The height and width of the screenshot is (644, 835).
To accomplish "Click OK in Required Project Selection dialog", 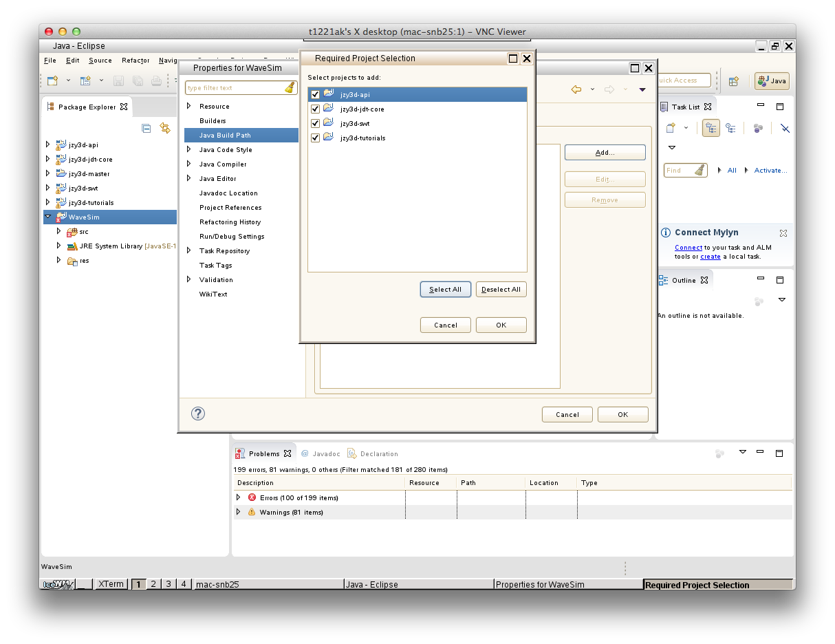I will pos(501,325).
